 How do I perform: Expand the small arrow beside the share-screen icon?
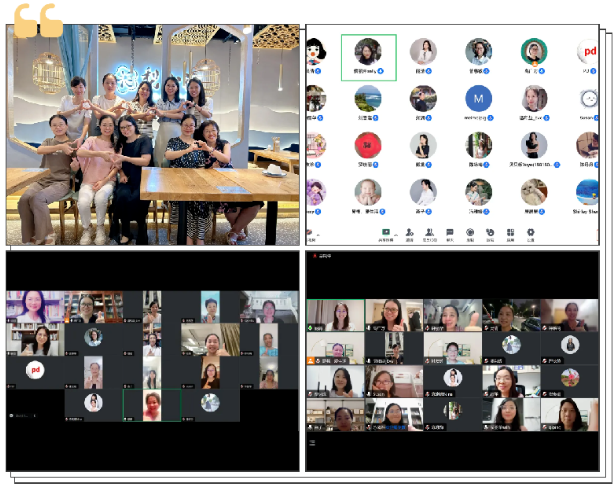pos(396,235)
